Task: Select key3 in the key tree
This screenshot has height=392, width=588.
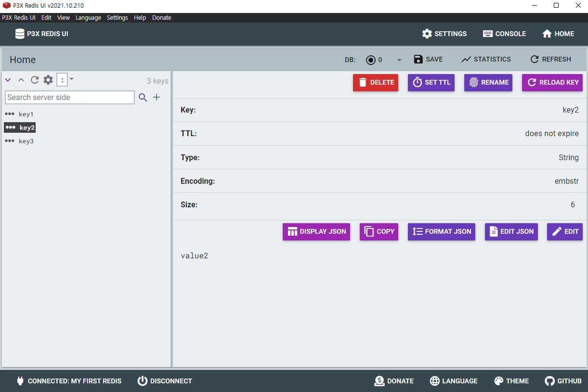Action: point(26,141)
